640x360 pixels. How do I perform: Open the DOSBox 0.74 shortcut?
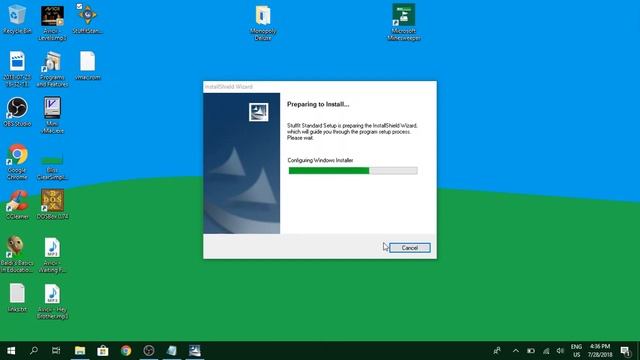tap(52, 205)
